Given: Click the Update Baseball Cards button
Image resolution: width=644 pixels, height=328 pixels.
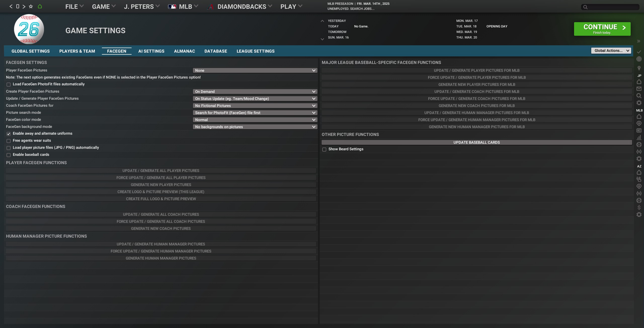Looking at the screenshot, I should click(x=476, y=142).
